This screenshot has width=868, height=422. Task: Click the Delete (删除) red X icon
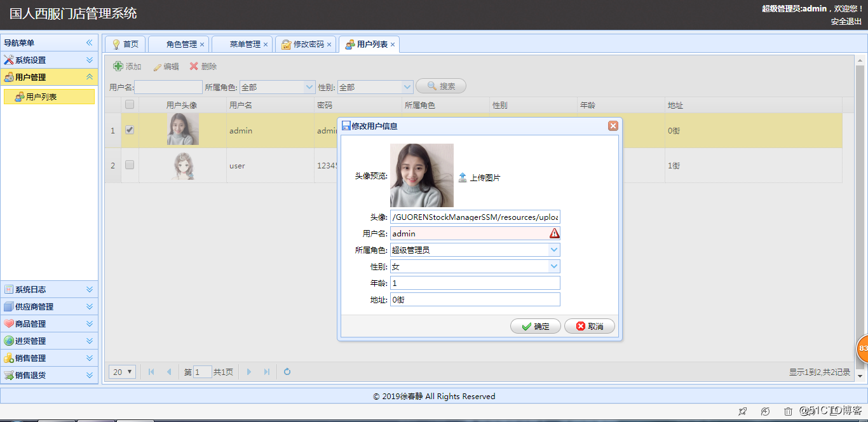194,66
